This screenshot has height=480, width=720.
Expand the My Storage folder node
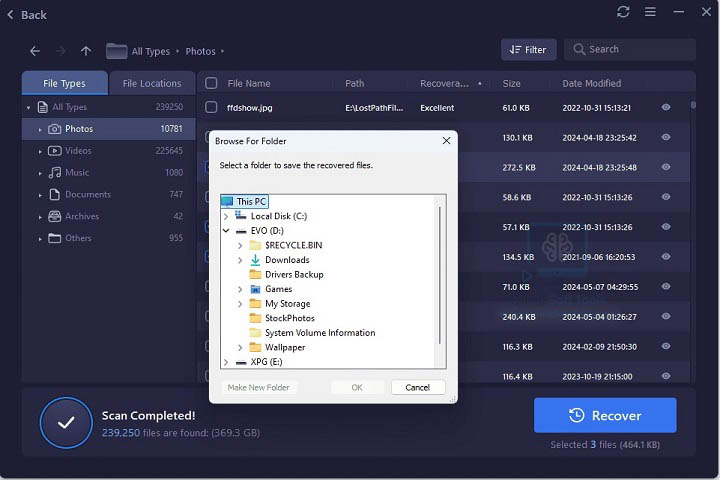(240, 304)
